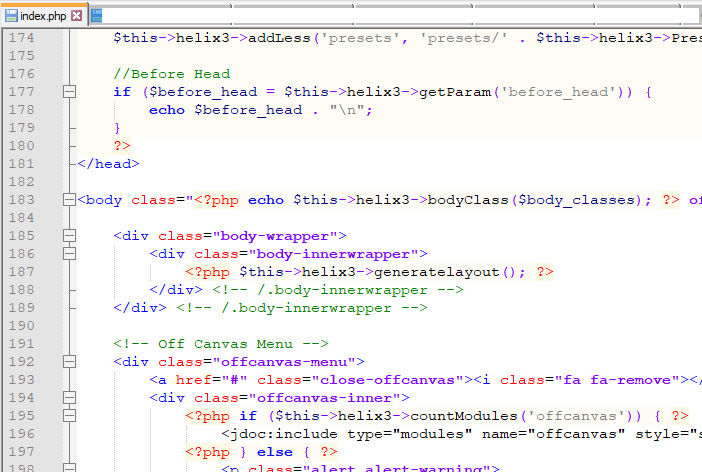Viewport: 702px width, 472px height.
Task: Click the blue save-state icon on index.php tab
Action: (11, 16)
